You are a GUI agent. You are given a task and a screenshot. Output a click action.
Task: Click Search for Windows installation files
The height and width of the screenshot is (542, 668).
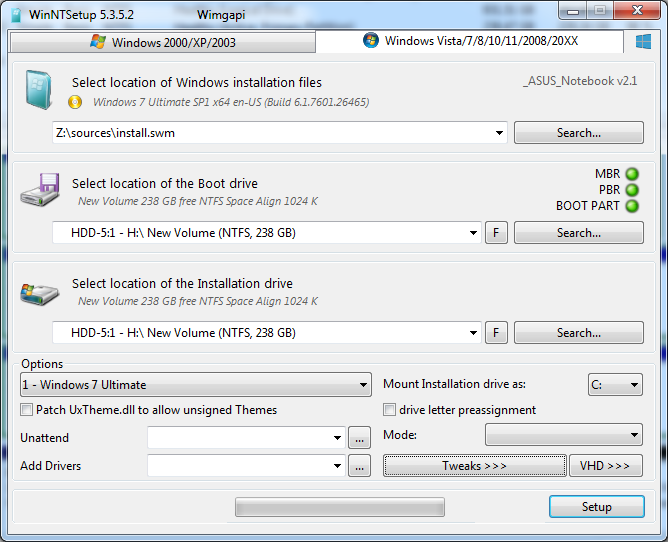[579, 133]
